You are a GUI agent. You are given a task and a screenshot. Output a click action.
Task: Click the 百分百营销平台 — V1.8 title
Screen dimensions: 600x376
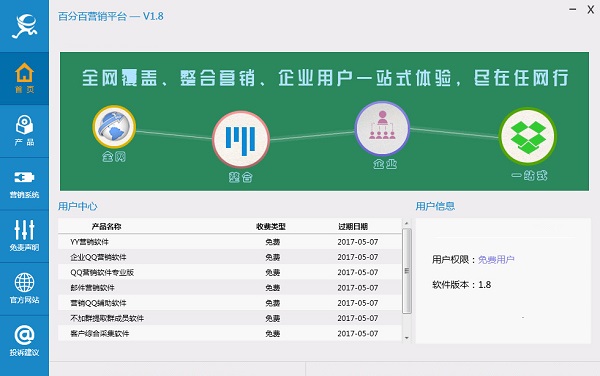(x=111, y=16)
